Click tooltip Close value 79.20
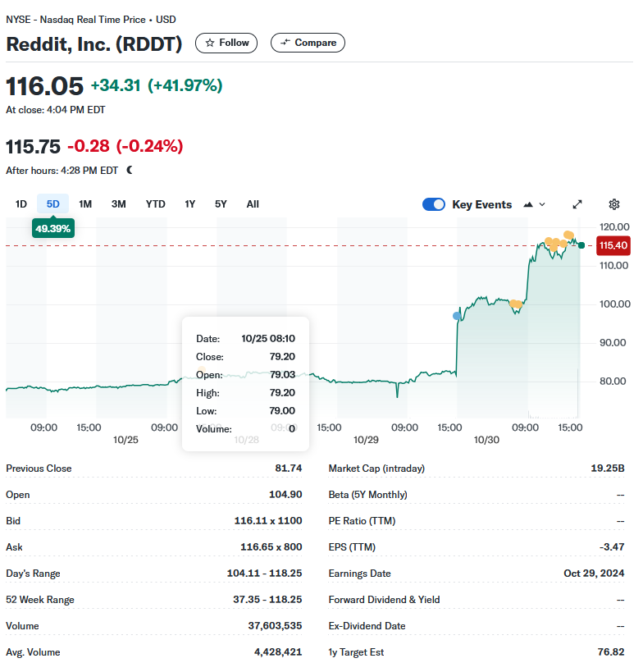 282,356
